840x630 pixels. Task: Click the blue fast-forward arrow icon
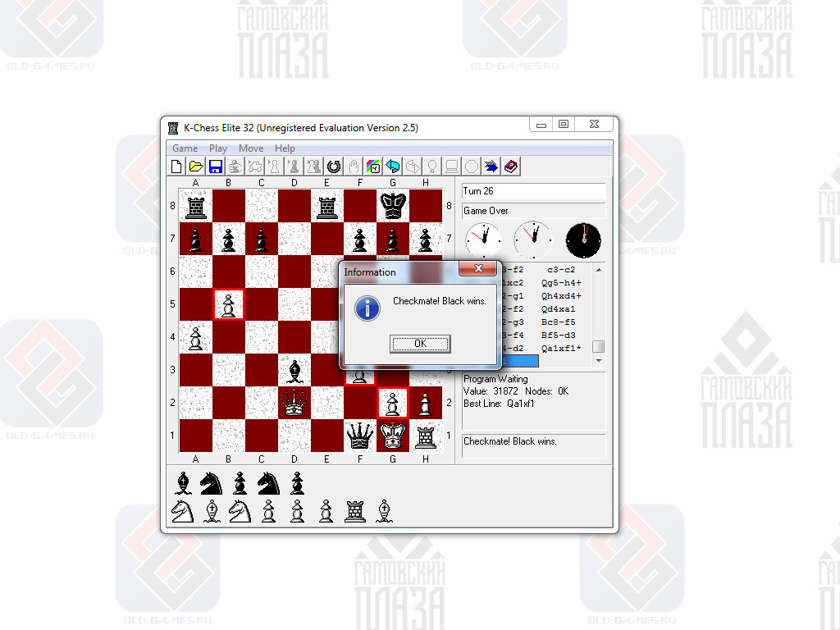[491, 167]
